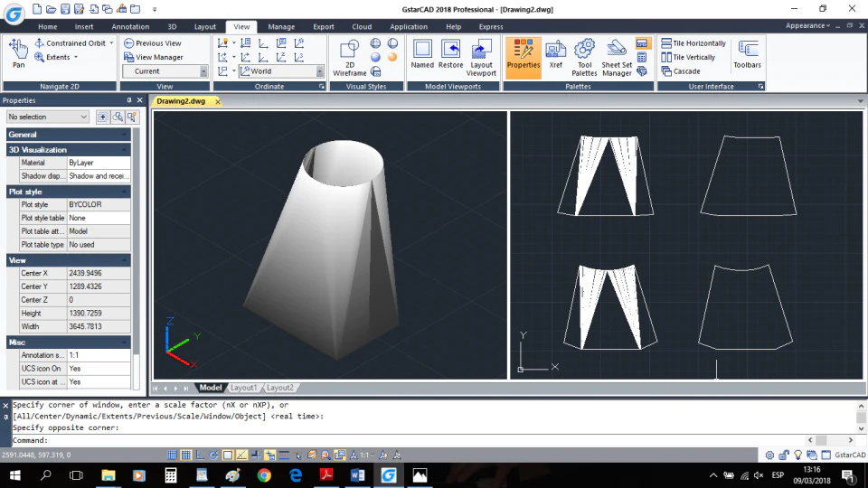Screen dimensions: 868x488
Task: Select the Pan tool
Action: tap(18, 53)
